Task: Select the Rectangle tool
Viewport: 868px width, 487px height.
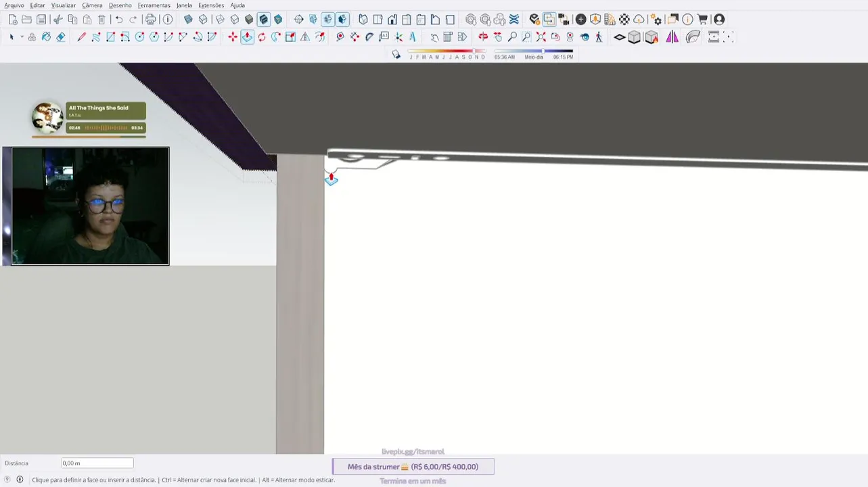Action: pyautogui.click(x=110, y=37)
